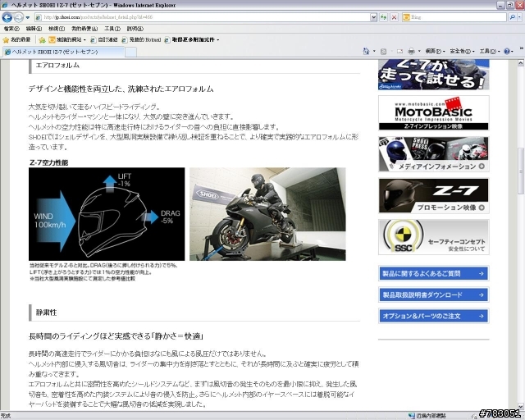Click 製品取扱説明書ダウンロード button

(x=434, y=294)
